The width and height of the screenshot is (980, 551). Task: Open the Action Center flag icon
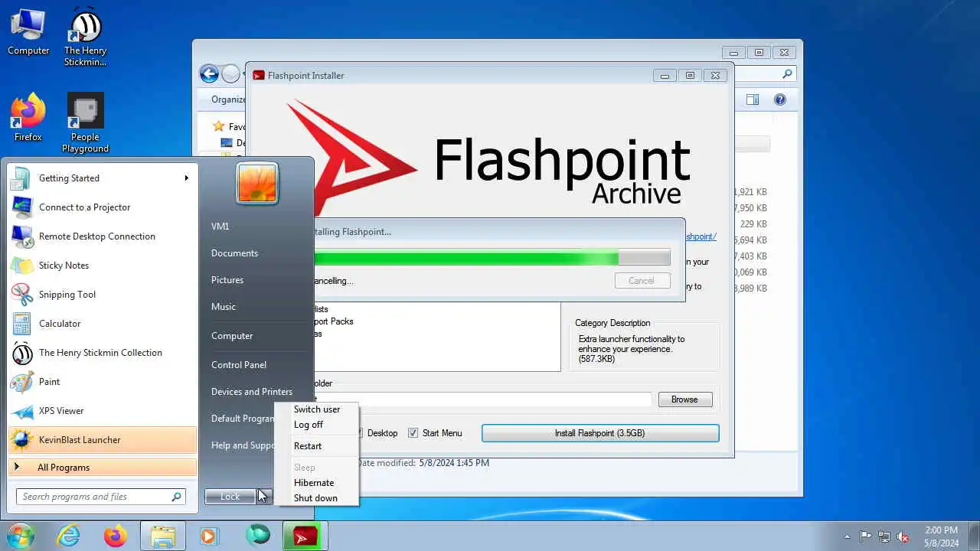pos(865,536)
